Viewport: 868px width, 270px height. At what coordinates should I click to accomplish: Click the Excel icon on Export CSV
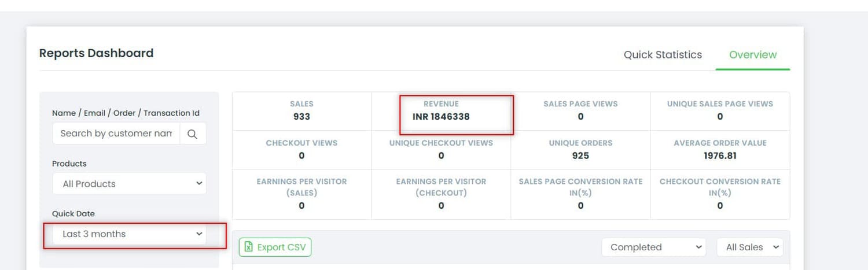(x=249, y=247)
